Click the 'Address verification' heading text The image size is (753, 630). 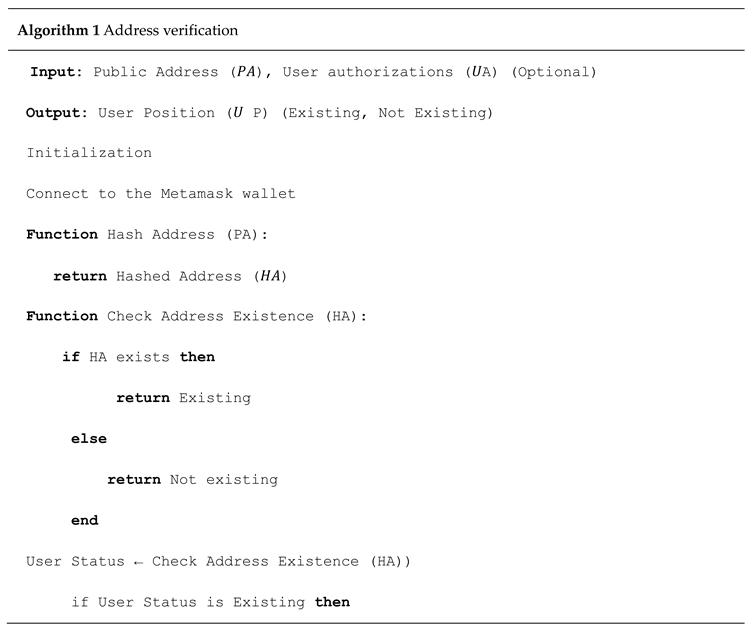(x=171, y=30)
